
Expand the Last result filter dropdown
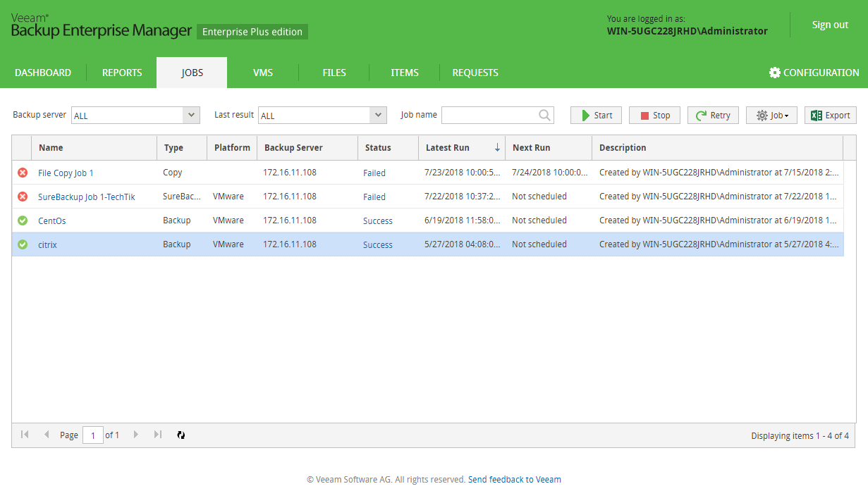click(379, 116)
